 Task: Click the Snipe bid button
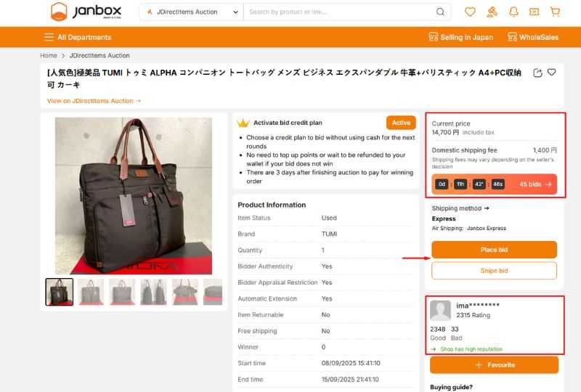tap(494, 271)
